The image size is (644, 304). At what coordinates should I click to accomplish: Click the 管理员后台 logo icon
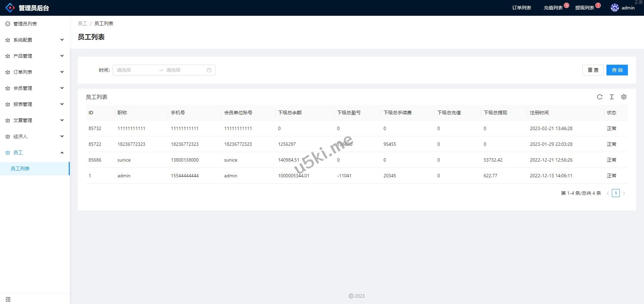click(x=10, y=8)
